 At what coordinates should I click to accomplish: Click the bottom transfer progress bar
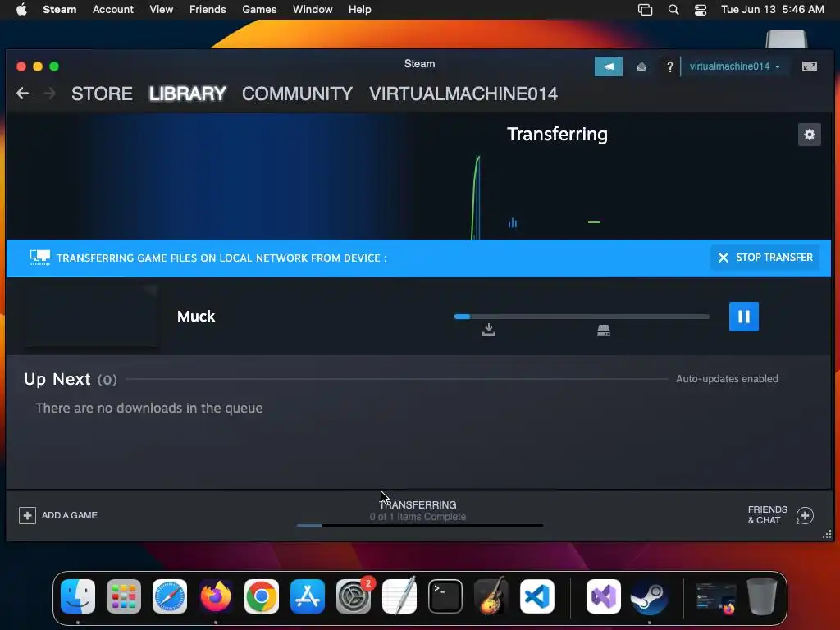point(420,526)
